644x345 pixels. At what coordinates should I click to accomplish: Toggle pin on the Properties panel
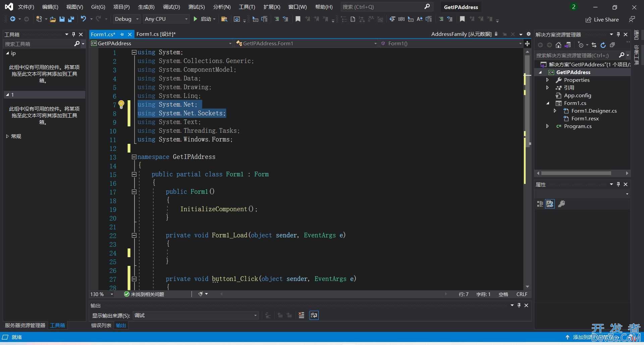618,184
